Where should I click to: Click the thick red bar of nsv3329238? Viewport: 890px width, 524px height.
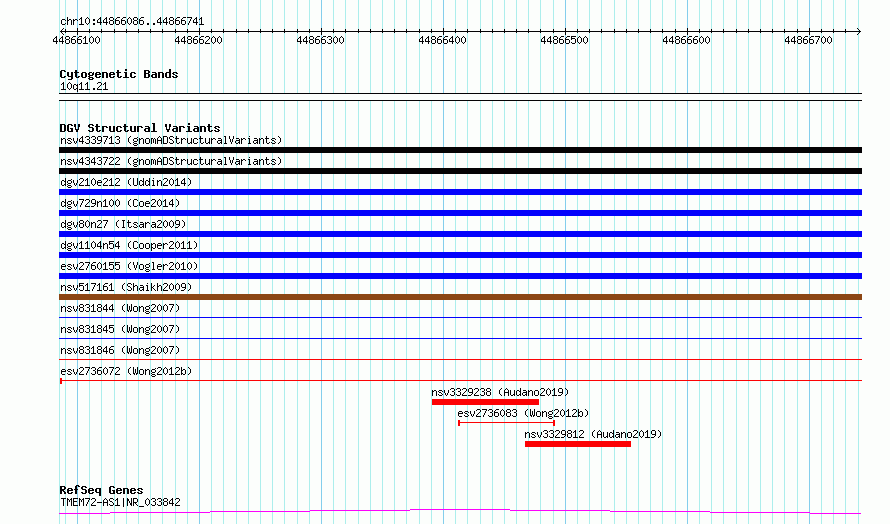(x=485, y=402)
